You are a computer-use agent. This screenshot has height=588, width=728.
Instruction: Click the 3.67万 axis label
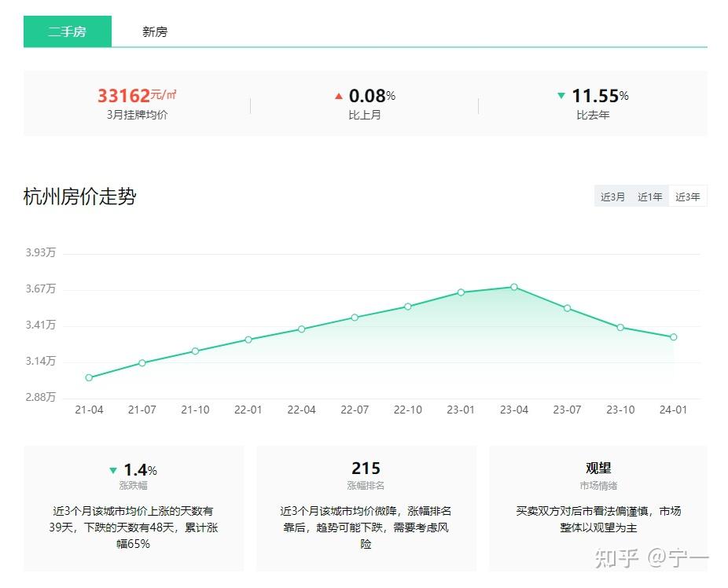pos(40,288)
